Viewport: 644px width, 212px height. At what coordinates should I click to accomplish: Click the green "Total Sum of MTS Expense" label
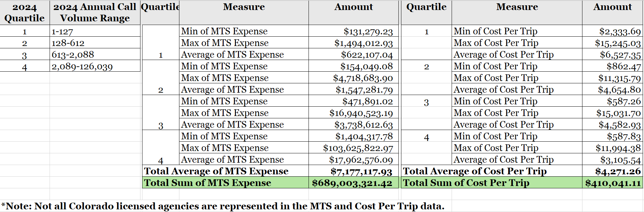[207, 183]
